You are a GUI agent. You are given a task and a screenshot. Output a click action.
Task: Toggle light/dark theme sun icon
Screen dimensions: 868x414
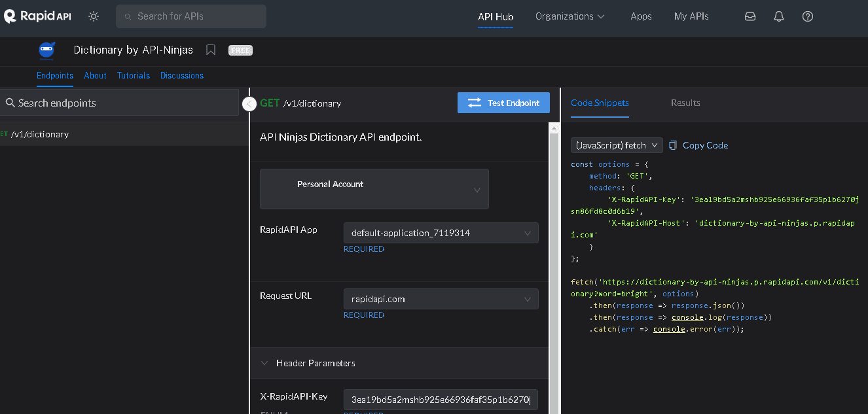pos(94,16)
